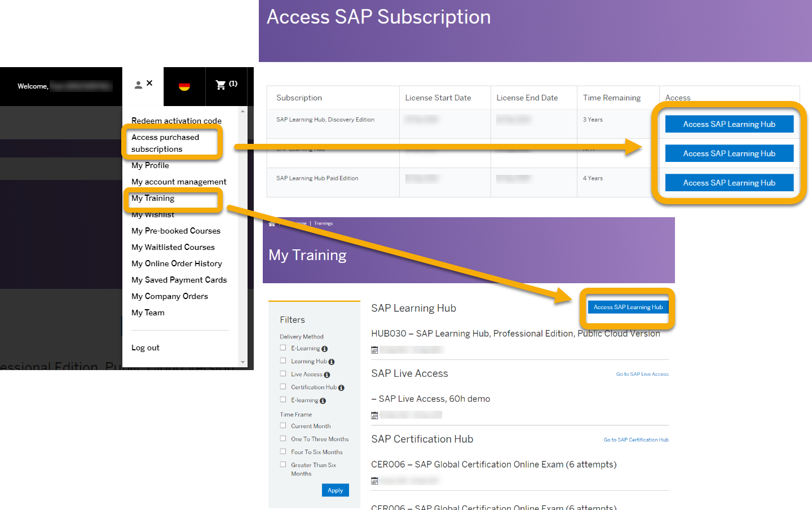Open My Profile from the menu
812x510 pixels.
tap(150, 165)
